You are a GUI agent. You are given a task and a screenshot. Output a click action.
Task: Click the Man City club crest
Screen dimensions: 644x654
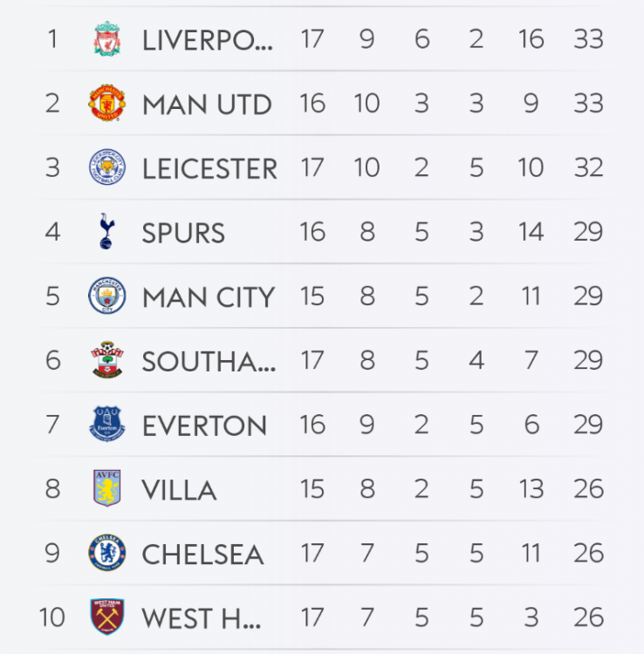(x=106, y=296)
